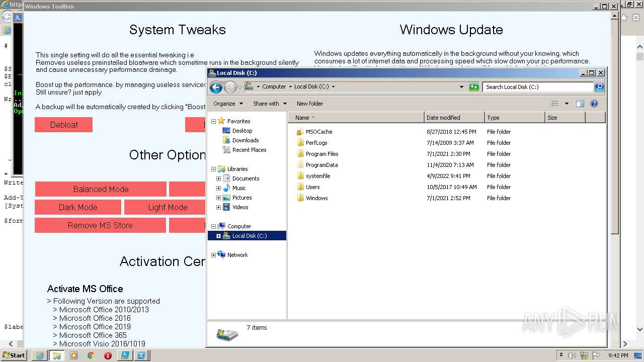Toggle the preview pane
Screen dimensions: 644x362
[x=580, y=104]
